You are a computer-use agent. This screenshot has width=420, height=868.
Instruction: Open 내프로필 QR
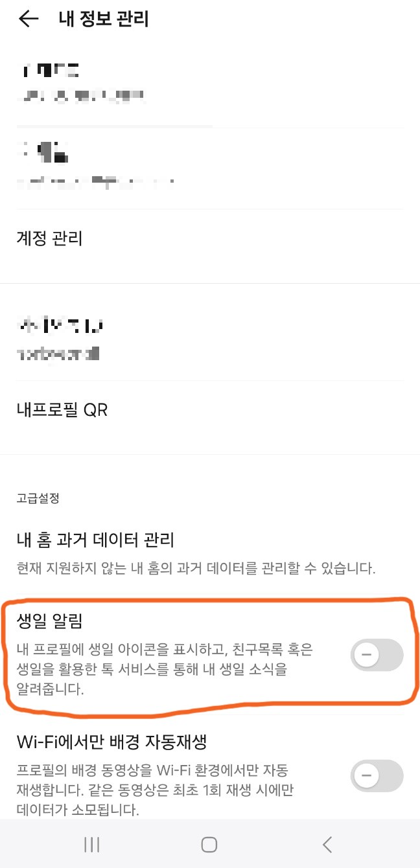coord(210,409)
